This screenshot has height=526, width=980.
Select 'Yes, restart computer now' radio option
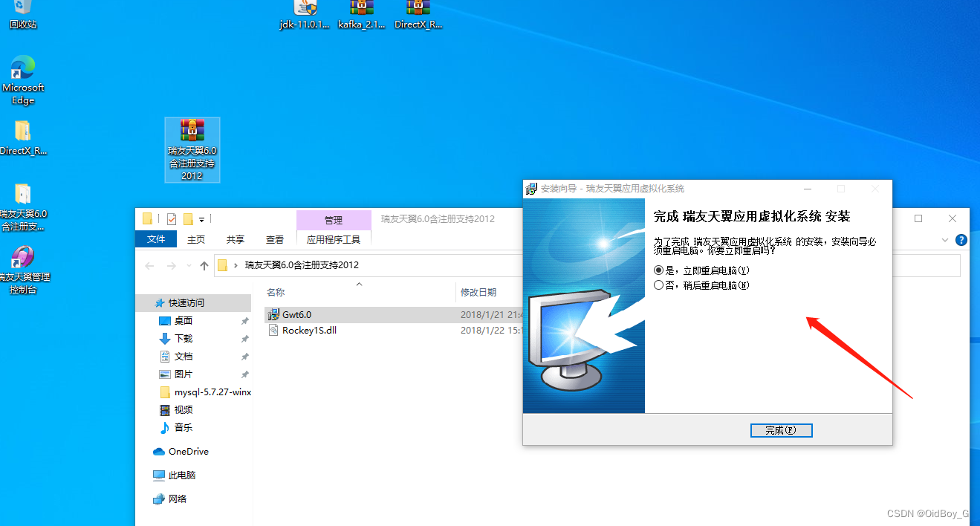pos(701,270)
